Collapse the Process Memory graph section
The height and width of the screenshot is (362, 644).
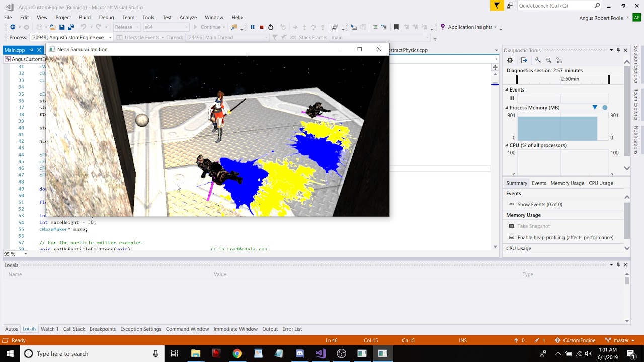[507, 108]
